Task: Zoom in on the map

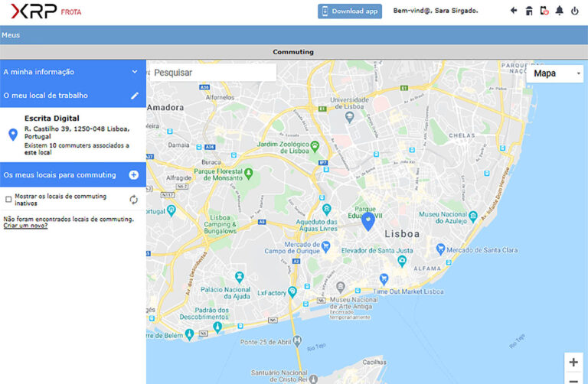Action: pos(573,362)
